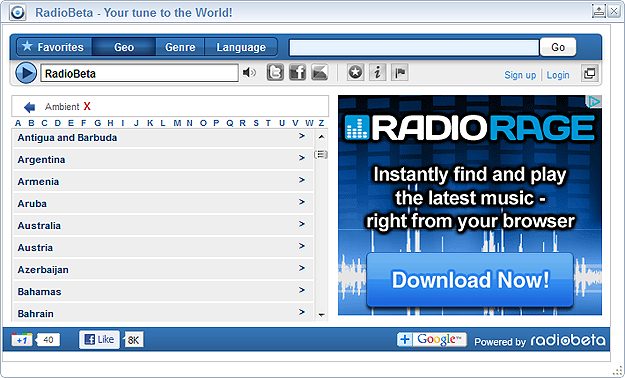Screen dimensions: 625x378
Task: Click the AdChoices icon on ad
Action: click(x=594, y=102)
